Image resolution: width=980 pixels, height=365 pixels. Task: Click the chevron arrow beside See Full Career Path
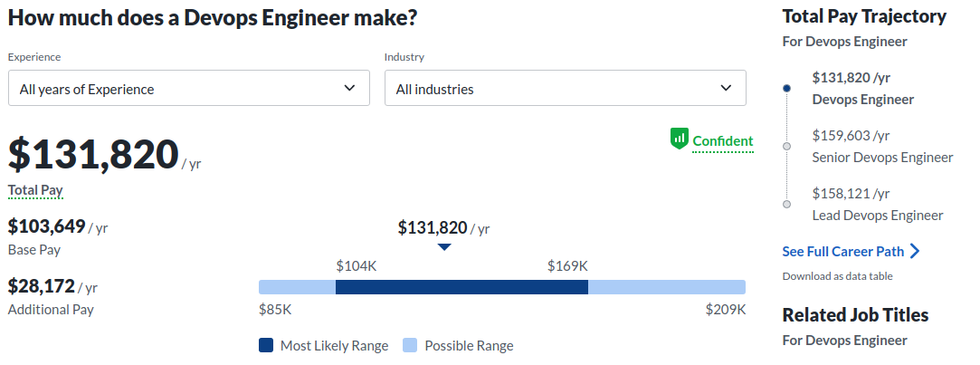pos(915,251)
